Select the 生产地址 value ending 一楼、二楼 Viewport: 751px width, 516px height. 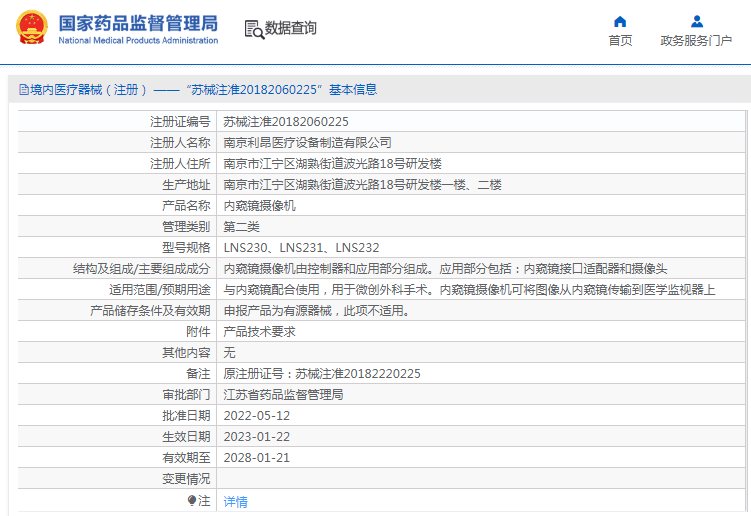363,185
